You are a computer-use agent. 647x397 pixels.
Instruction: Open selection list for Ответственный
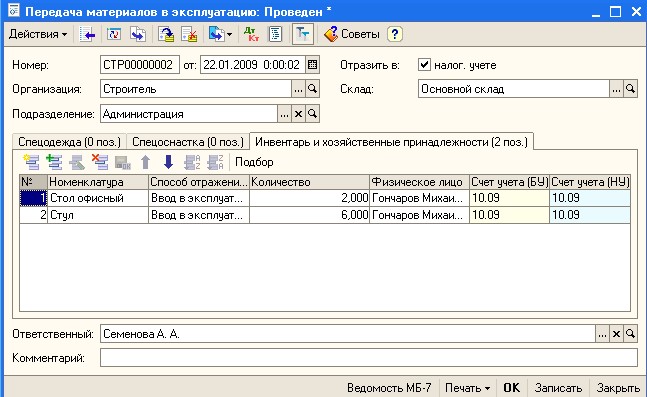(602, 334)
